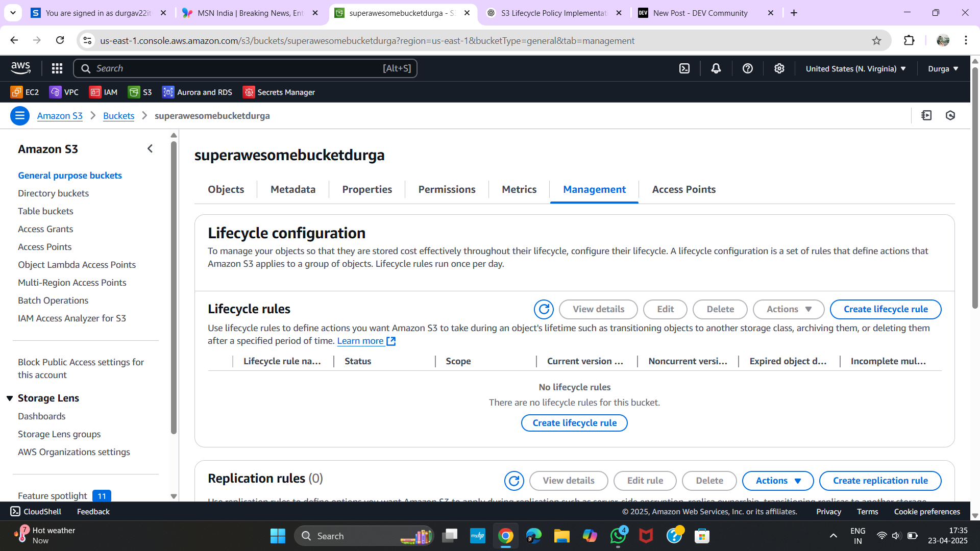
Task: Open VPC shortcut in favorites bar
Action: [64, 92]
